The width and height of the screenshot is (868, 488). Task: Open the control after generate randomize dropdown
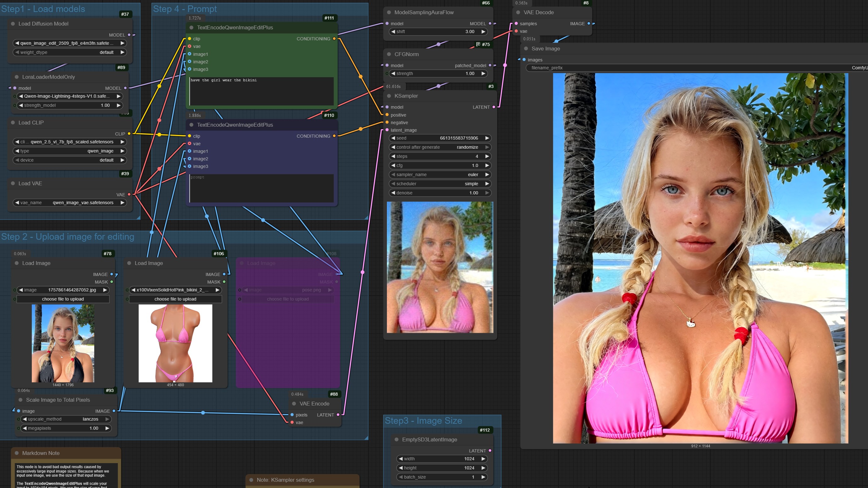(x=440, y=147)
